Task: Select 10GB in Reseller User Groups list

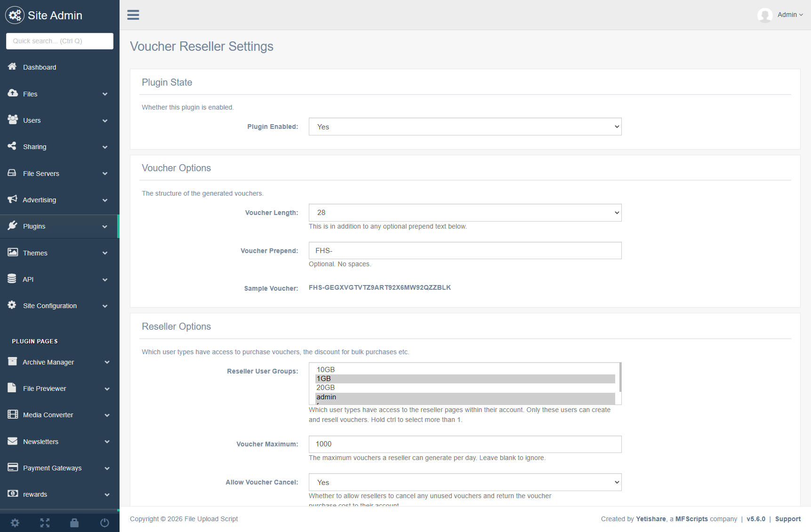Action: coord(326,370)
